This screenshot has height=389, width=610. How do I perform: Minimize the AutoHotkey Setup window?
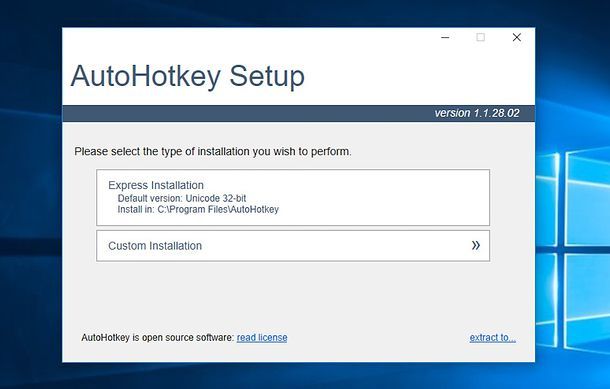[x=445, y=37]
